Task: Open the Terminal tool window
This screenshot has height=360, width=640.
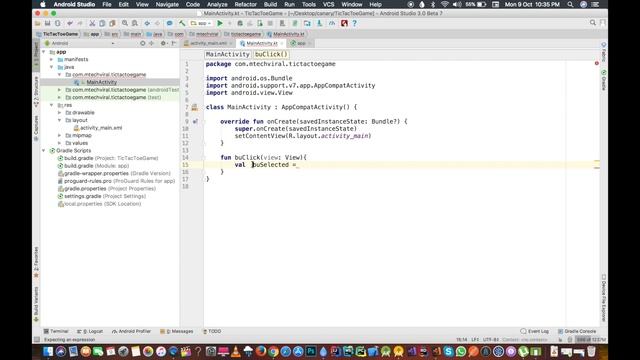Action: click(56, 331)
